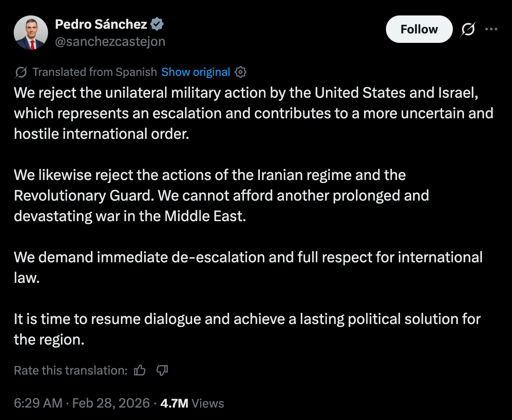The image size is (512, 420).
Task: Open the translation settings gear
Action: 241,72
